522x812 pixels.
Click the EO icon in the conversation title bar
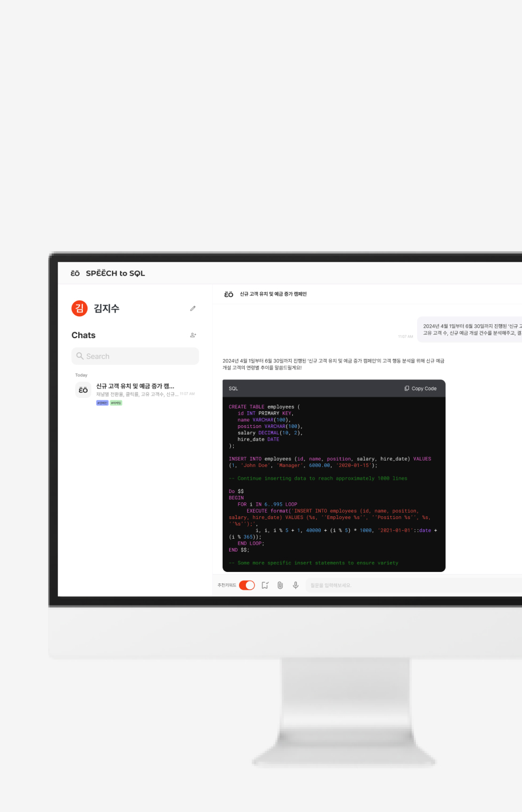[229, 294]
